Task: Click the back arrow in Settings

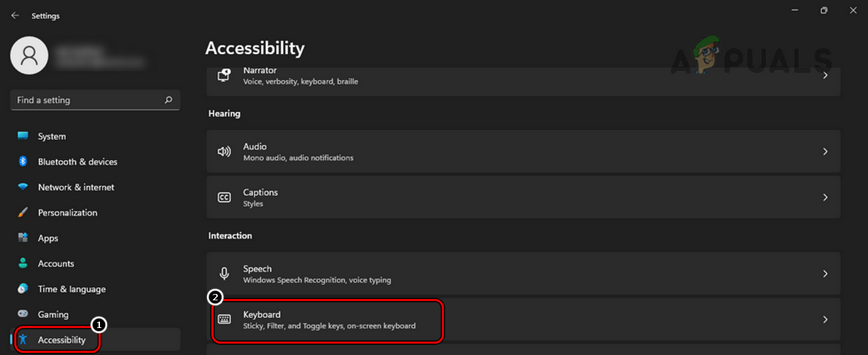Action: (15, 15)
